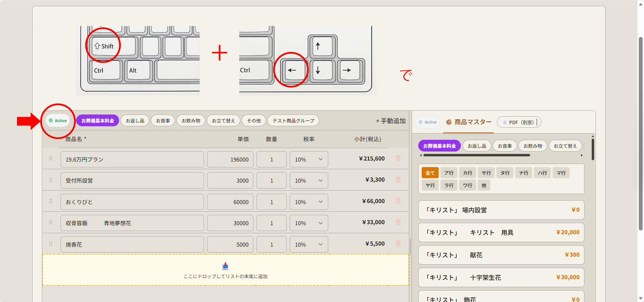The width and height of the screenshot is (644, 302).
Task: Open tax rate dropdown for 受付所設営
Action: (x=309, y=181)
